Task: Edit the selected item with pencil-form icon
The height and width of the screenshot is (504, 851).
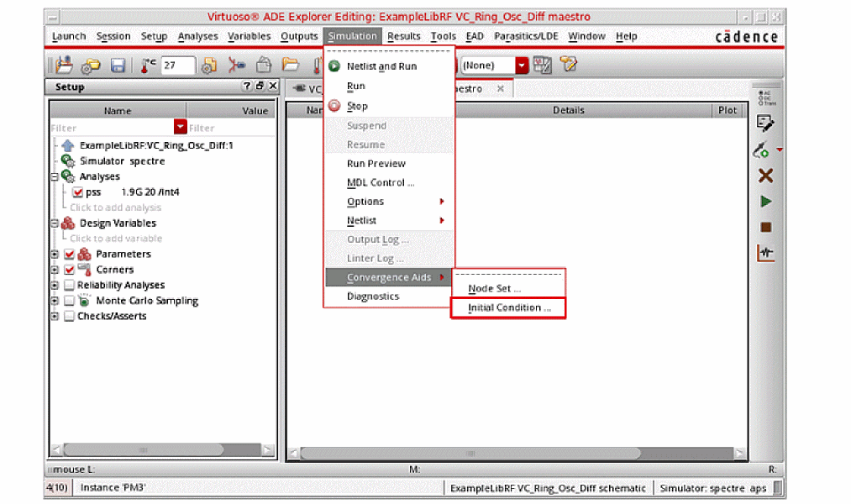Action: coord(765,123)
